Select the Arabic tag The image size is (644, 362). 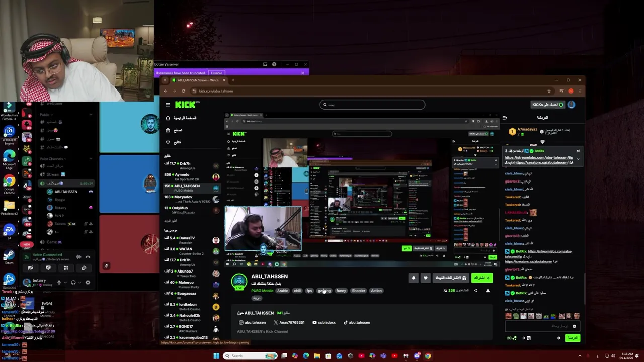[x=283, y=291]
